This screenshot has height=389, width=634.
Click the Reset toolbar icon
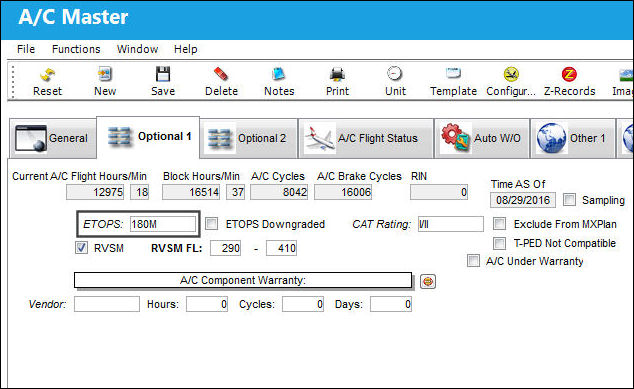[48, 75]
